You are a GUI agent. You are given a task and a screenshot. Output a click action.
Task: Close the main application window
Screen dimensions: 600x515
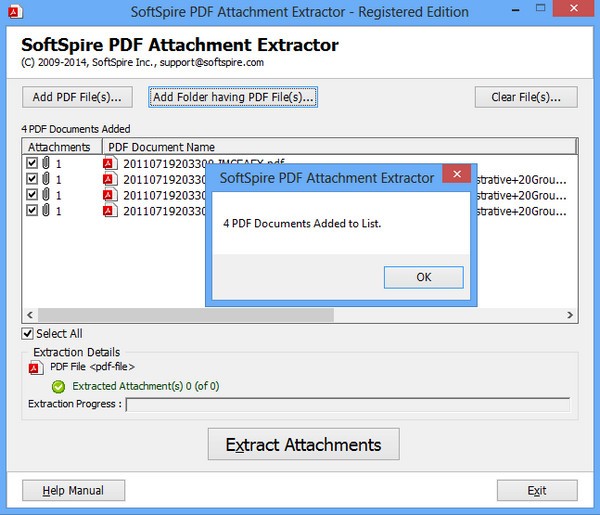point(574,8)
